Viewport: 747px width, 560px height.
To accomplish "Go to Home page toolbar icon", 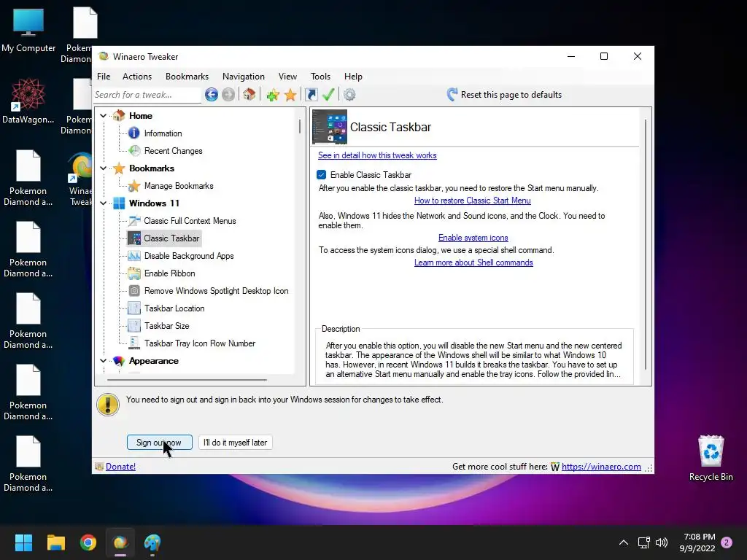I will (x=249, y=94).
